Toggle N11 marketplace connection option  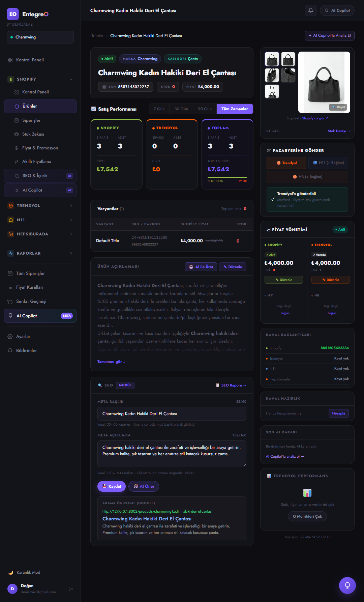click(x=328, y=163)
